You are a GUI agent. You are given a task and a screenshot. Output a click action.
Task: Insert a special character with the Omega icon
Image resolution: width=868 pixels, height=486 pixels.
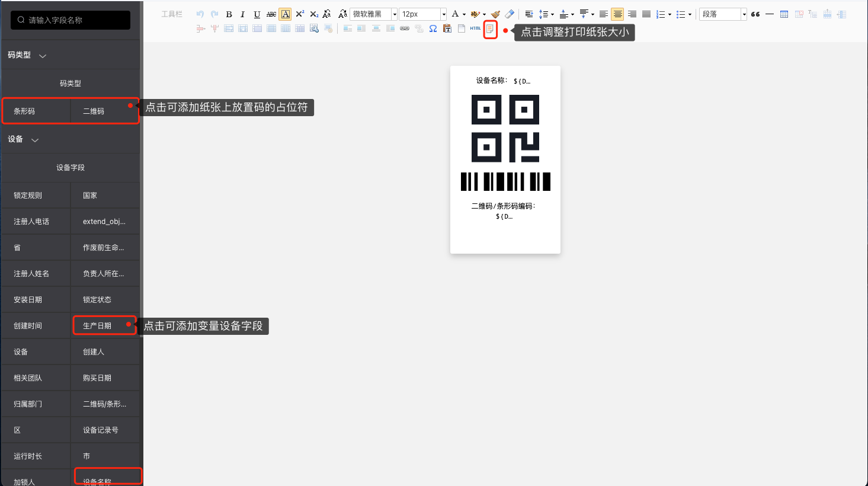[433, 28]
